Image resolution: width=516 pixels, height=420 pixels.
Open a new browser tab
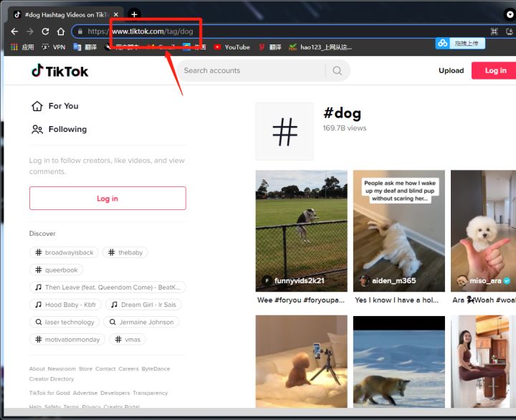coord(134,14)
